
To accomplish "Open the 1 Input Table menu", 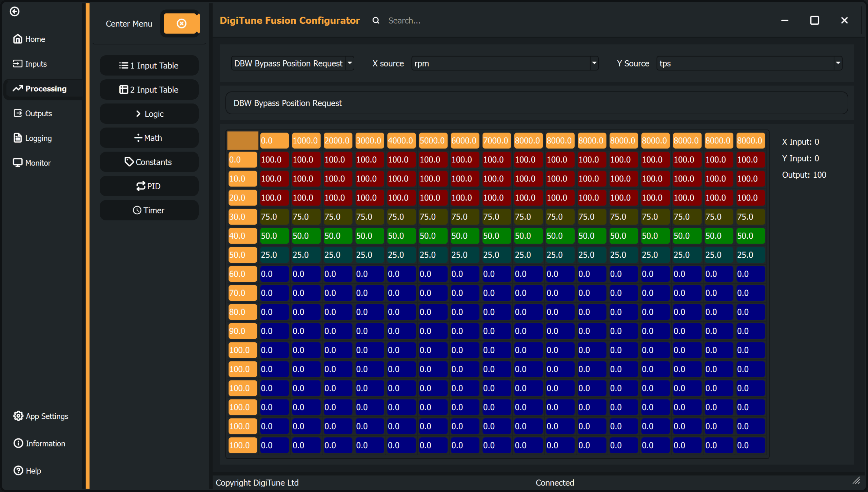I will tap(149, 65).
